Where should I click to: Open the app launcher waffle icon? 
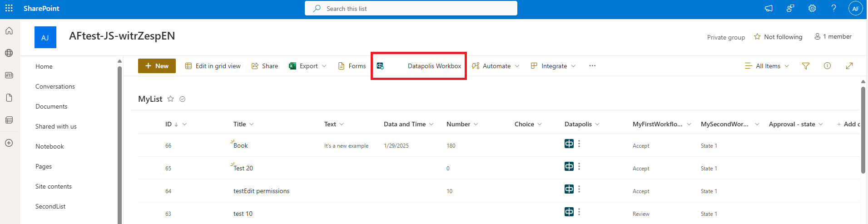[x=9, y=8]
